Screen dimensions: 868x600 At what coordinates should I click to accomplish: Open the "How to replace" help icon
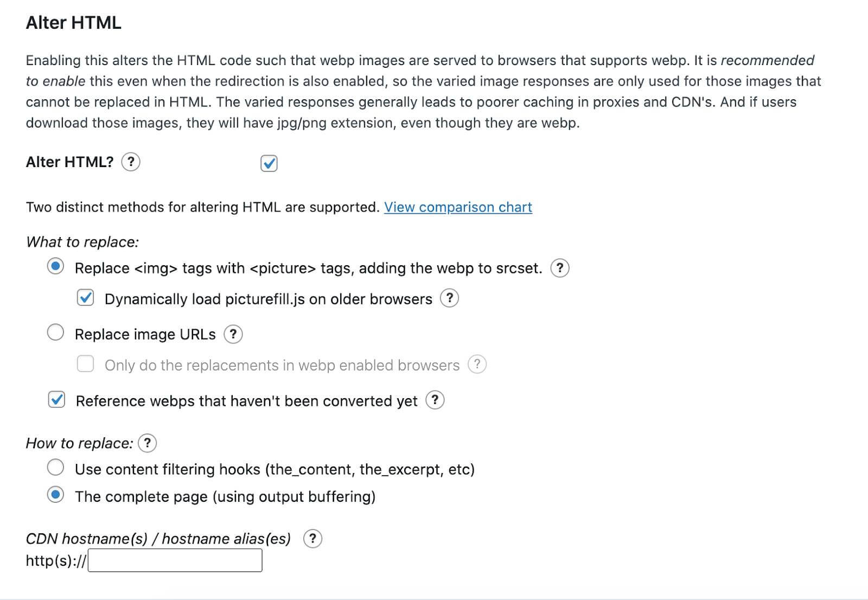click(146, 443)
